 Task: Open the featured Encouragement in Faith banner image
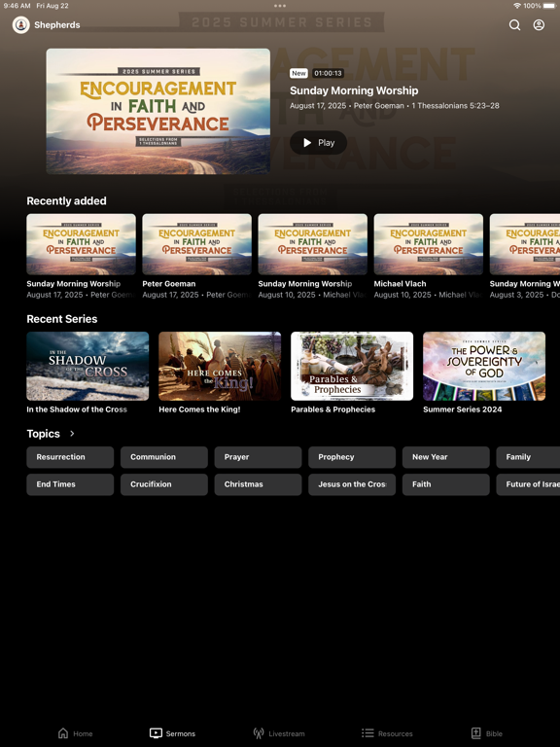point(158,111)
